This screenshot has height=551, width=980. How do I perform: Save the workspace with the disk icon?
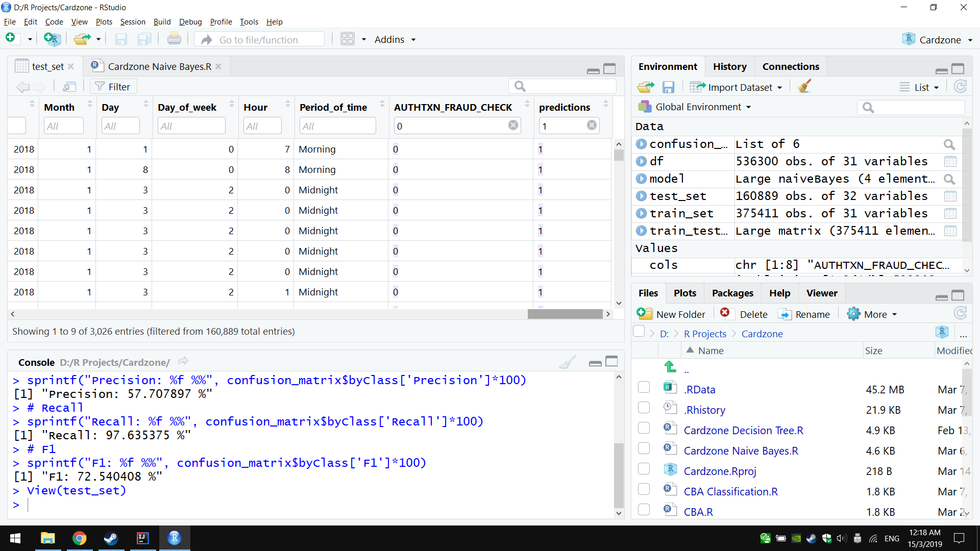[x=668, y=86]
